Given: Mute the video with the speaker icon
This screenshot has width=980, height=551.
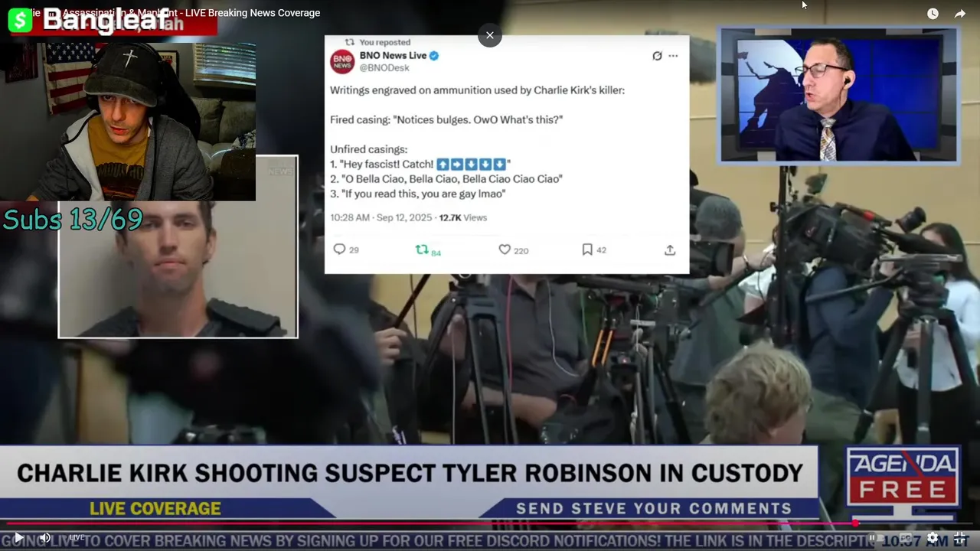Looking at the screenshot, I should click(x=45, y=538).
